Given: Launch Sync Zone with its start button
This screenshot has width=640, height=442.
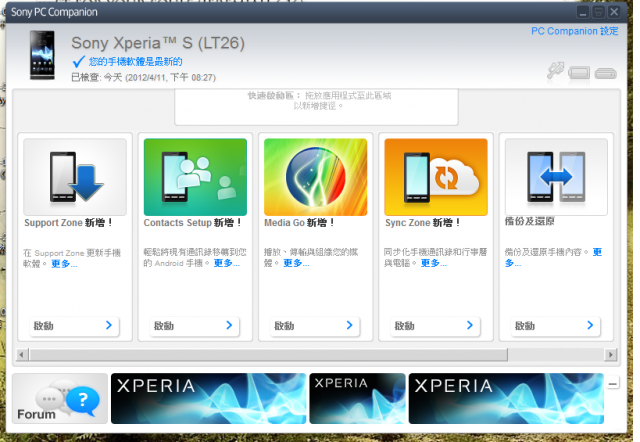Looking at the screenshot, I should [x=435, y=326].
